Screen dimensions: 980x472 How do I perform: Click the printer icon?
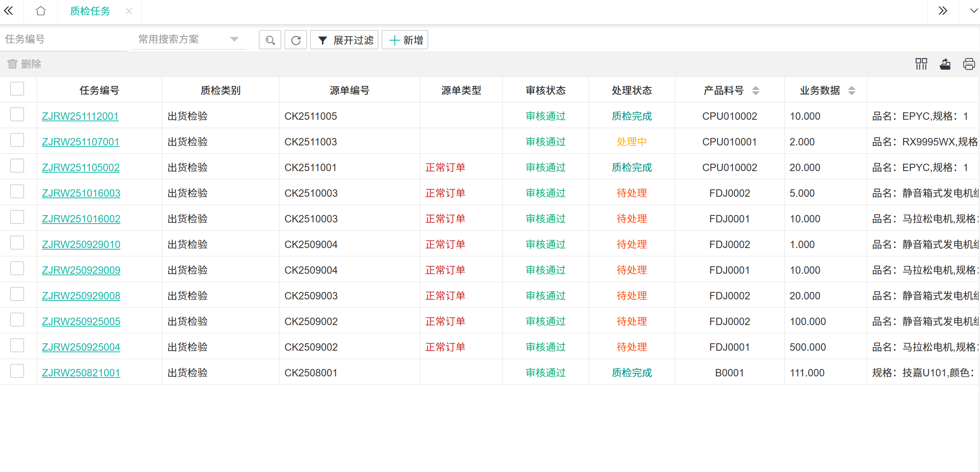pyautogui.click(x=969, y=64)
